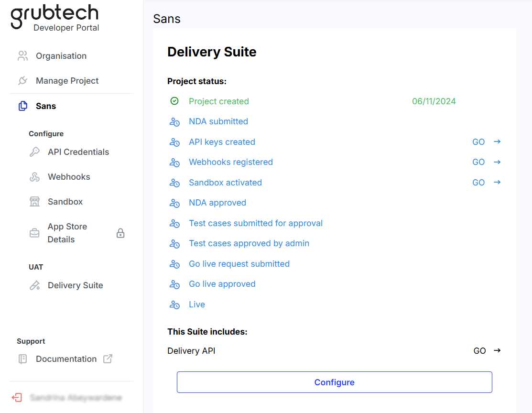532x413 pixels.
Task: Click the pending icon beside Webhooks registered
Action: pos(174,162)
